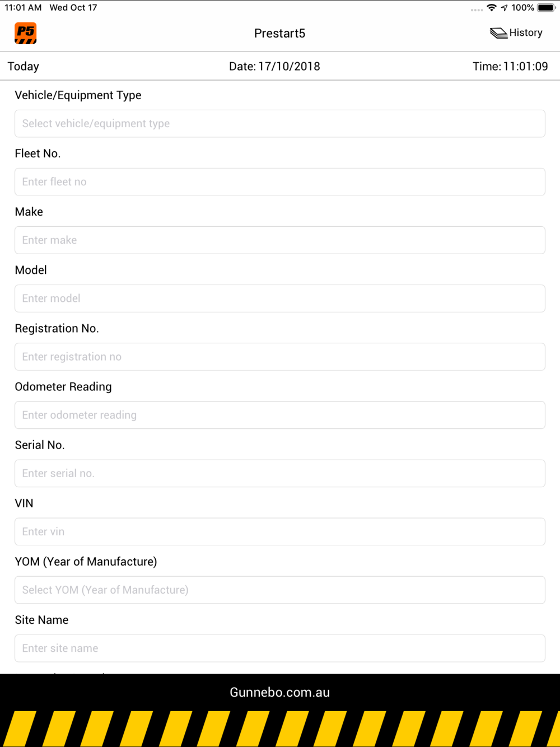The width and height of the screenshot is (560, 747).
Task: Open the YOM year of manufacture selector
Action: point(280,590)
